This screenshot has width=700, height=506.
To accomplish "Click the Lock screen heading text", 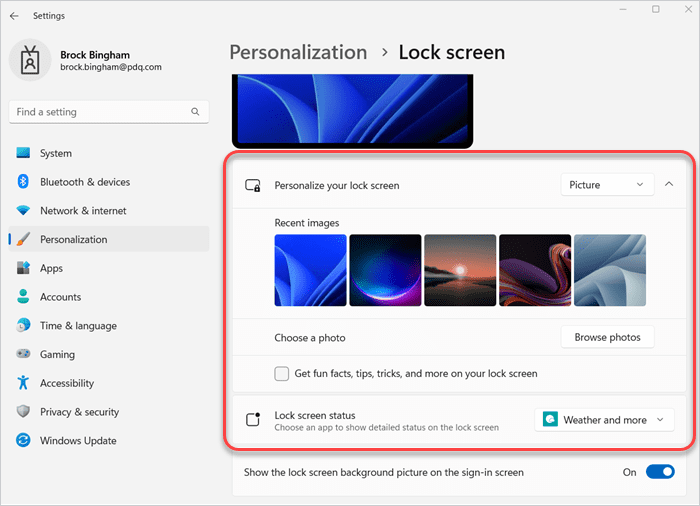I will tap(452, 52).
